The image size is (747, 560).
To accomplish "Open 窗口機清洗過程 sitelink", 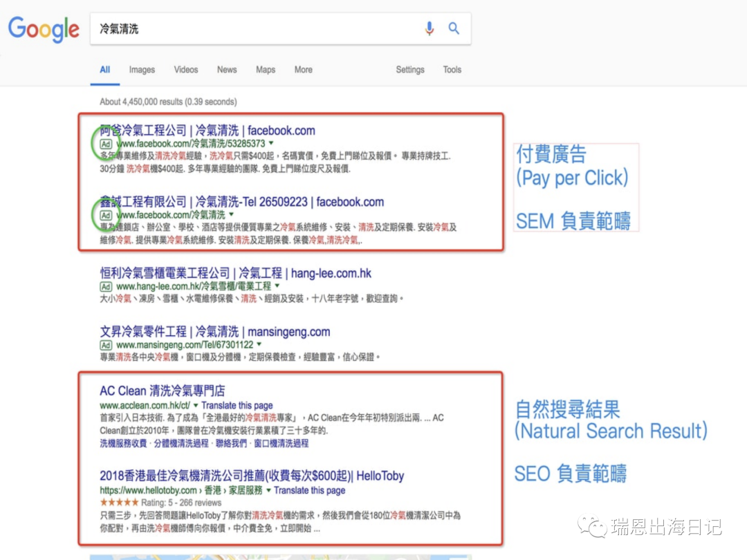I will [281, 443].
